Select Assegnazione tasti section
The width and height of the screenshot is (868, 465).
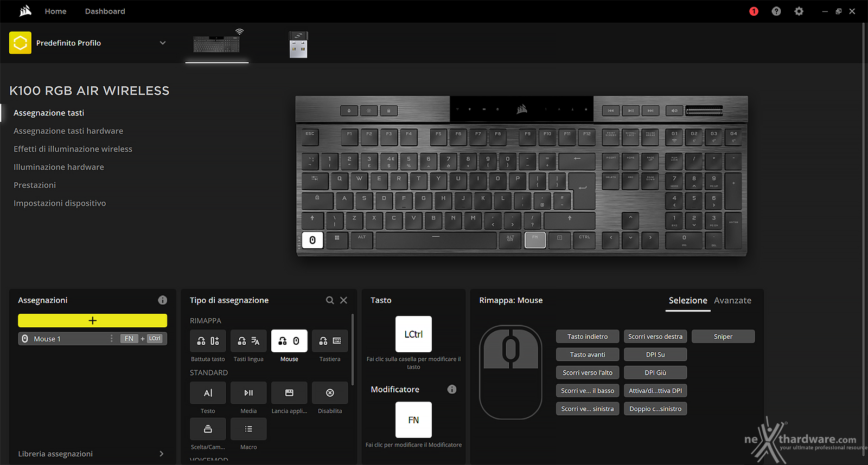(49, 113)
